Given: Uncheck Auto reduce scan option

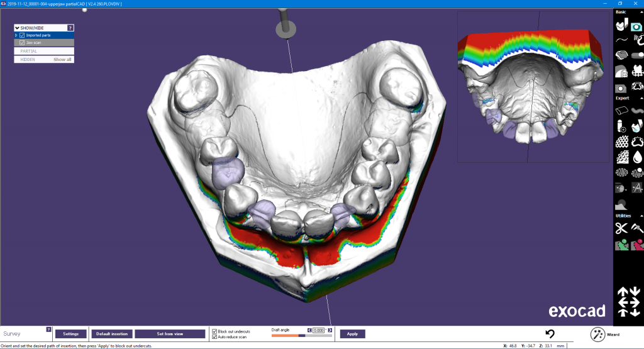Looking at the screenshot, I should [x=215, y=337].
